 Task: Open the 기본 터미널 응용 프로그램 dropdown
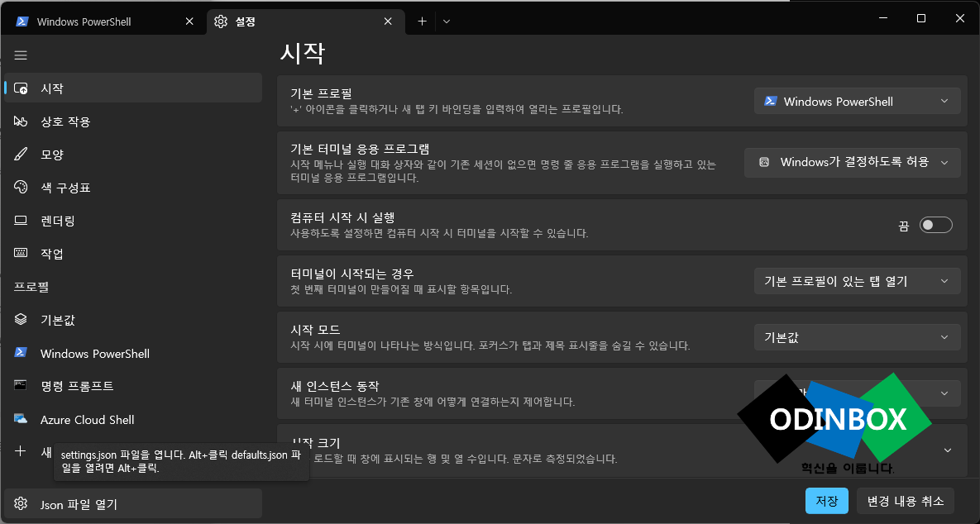(852, 162)
